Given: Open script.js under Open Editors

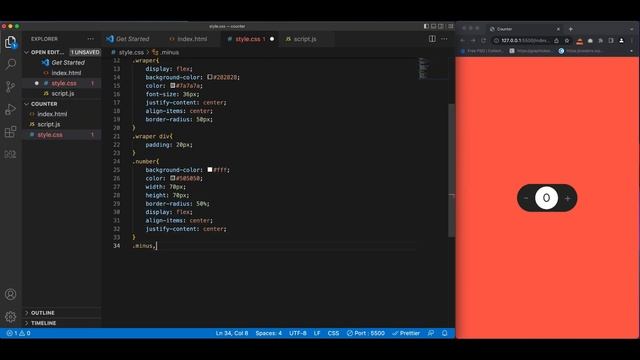Looking at the screenshot, I should coord(62,93).
